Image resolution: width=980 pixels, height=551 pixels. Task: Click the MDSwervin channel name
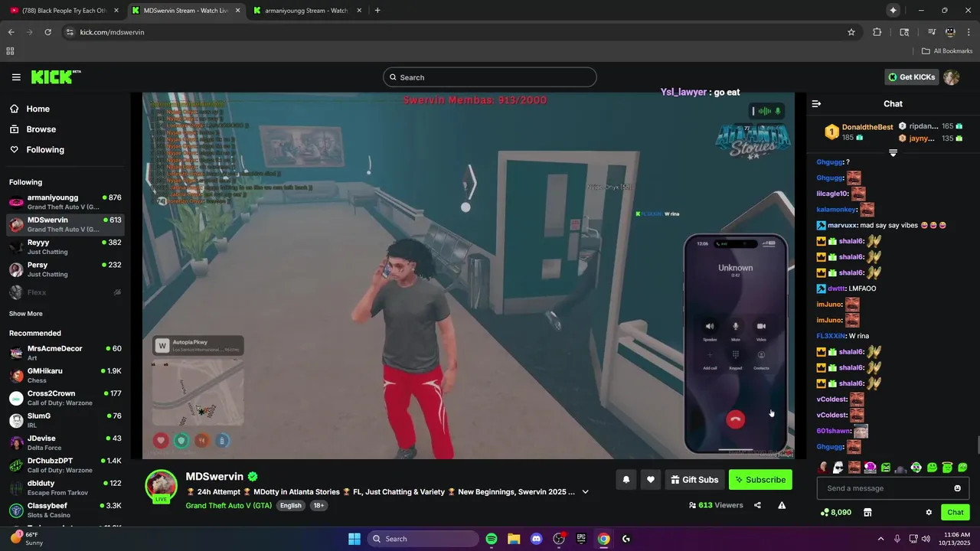coord(214,477)
